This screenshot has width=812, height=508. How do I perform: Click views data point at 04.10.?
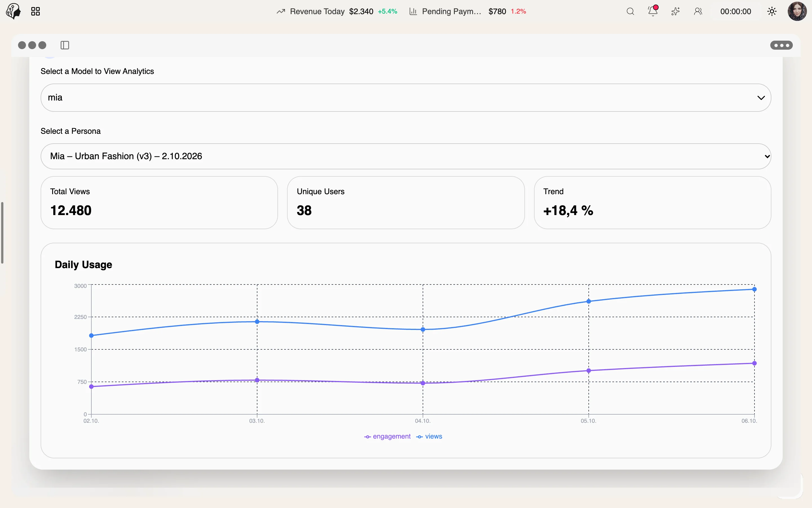(423, 330)
